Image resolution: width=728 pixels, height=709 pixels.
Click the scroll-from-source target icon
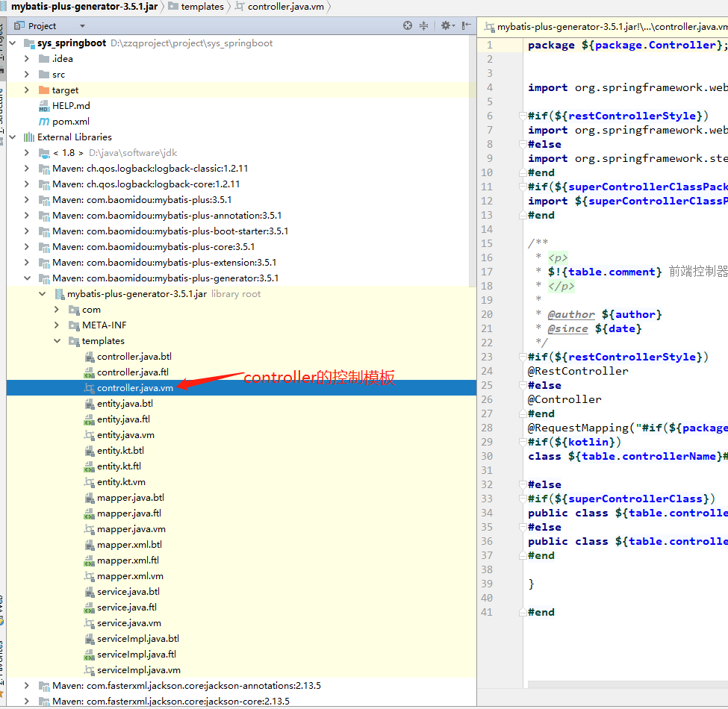[x=408, y=25]
